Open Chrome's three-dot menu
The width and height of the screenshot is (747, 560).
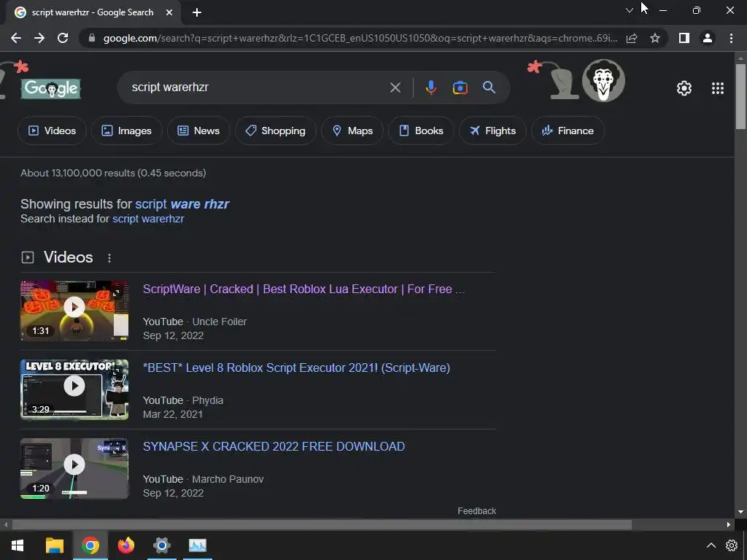pos(731,38)
